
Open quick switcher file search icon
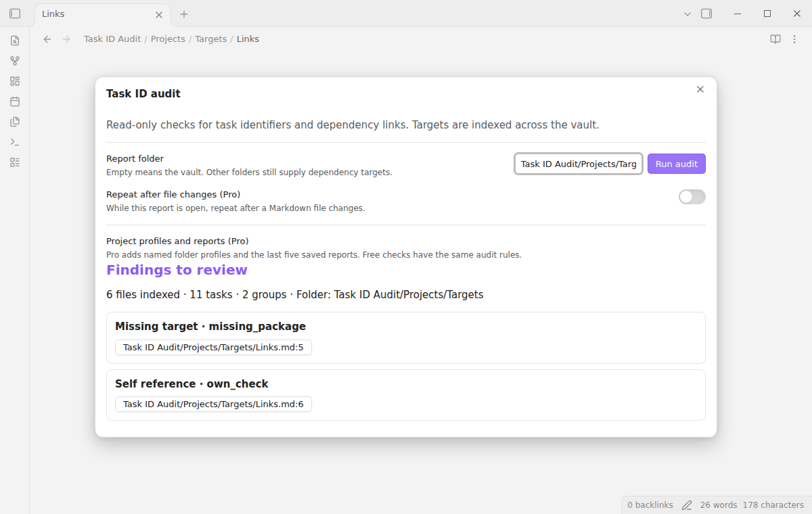[15, 41]
